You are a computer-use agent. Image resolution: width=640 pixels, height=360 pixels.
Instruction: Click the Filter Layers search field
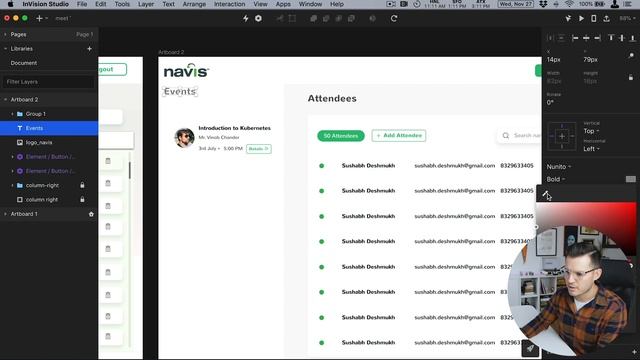(x=49, y=82)
